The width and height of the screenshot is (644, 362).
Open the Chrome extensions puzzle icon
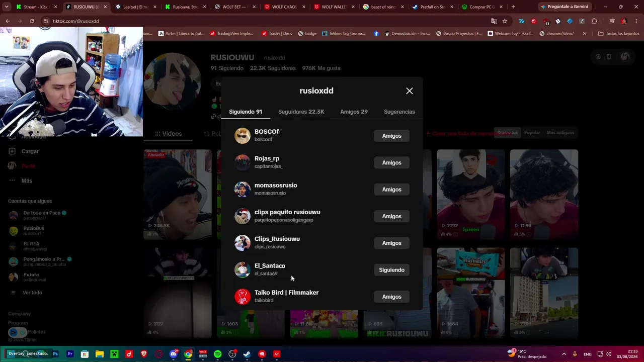click(x=594, y=21)
